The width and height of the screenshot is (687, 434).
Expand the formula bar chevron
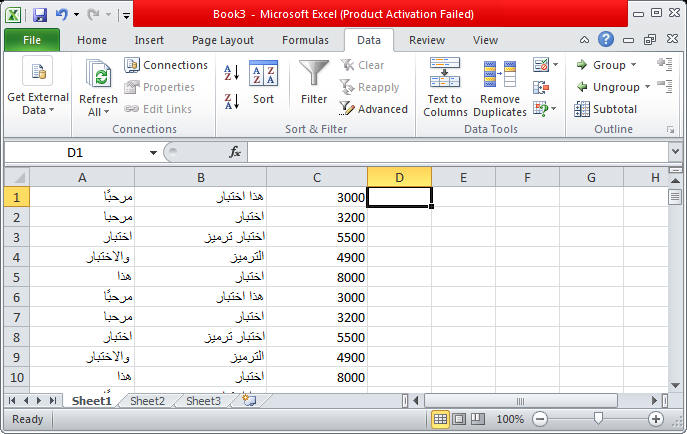(676, 152)
